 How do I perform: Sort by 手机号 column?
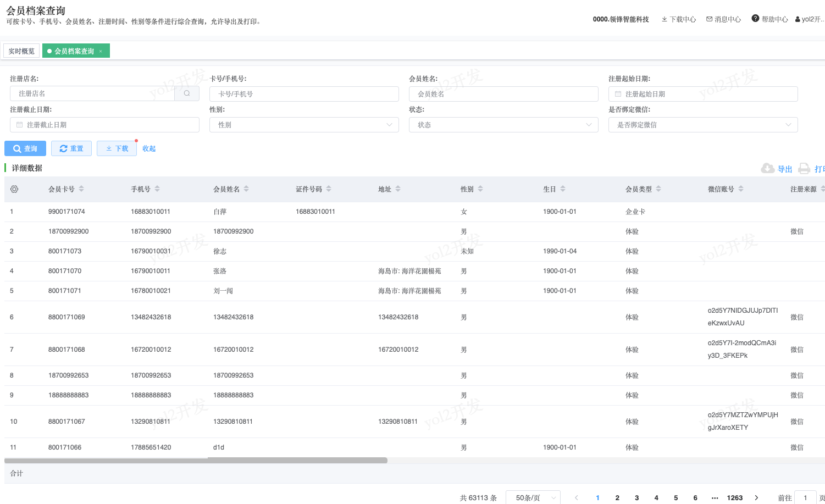(157, 189)
